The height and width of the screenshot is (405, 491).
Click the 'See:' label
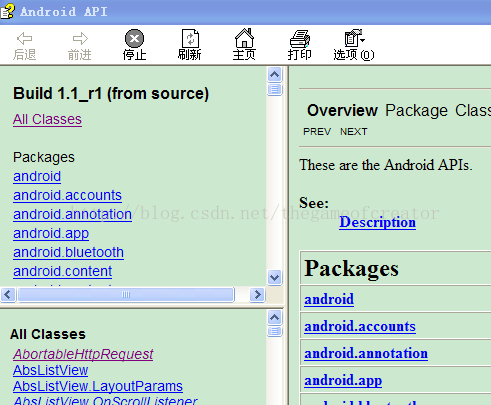314,203
